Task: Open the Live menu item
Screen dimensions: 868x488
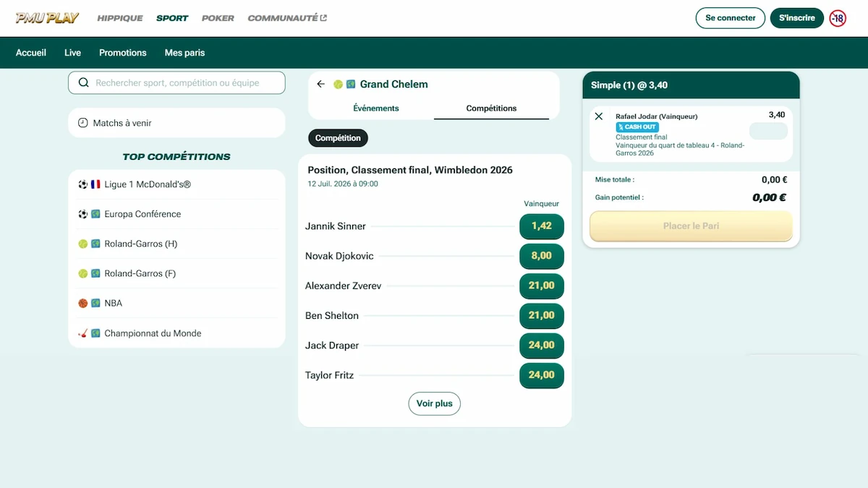Action: (72, 53)
